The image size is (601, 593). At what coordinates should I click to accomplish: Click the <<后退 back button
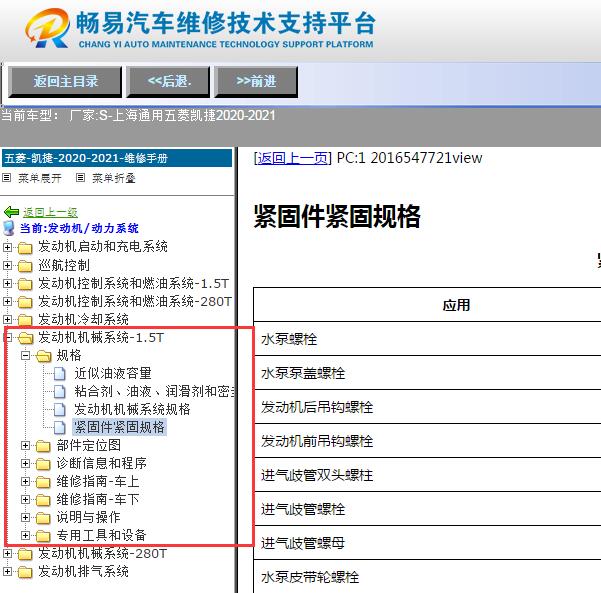(x=168, y=81)
